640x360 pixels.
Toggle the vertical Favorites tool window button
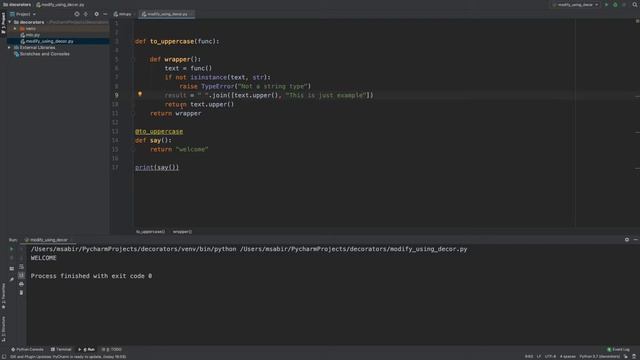(3, 296)
